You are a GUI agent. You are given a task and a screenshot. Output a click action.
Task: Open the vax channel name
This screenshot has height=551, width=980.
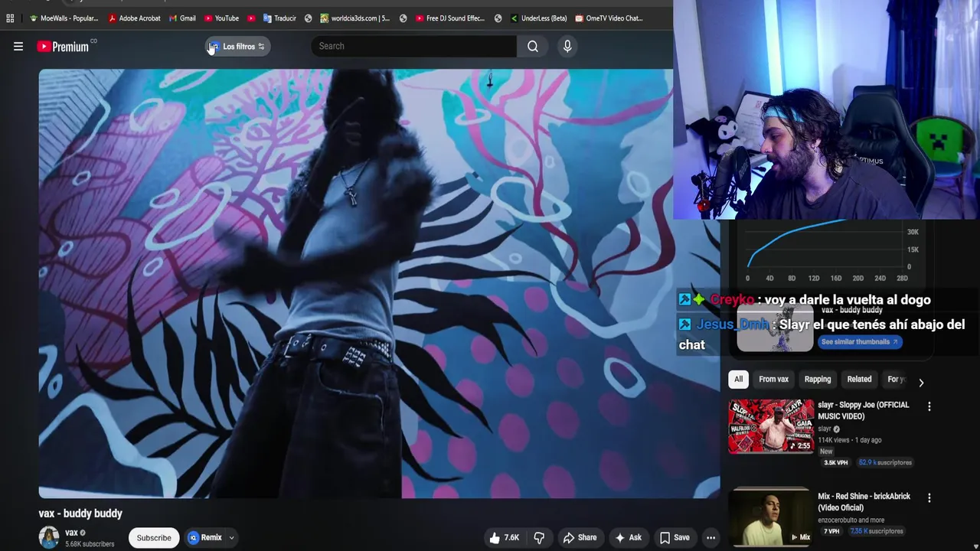pyautogui.click(x=71, y=533)
